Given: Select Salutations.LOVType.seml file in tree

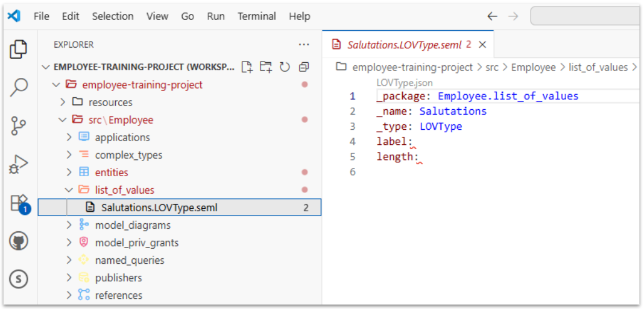Looking at the screenshot, I should click(x=159, y=208).
